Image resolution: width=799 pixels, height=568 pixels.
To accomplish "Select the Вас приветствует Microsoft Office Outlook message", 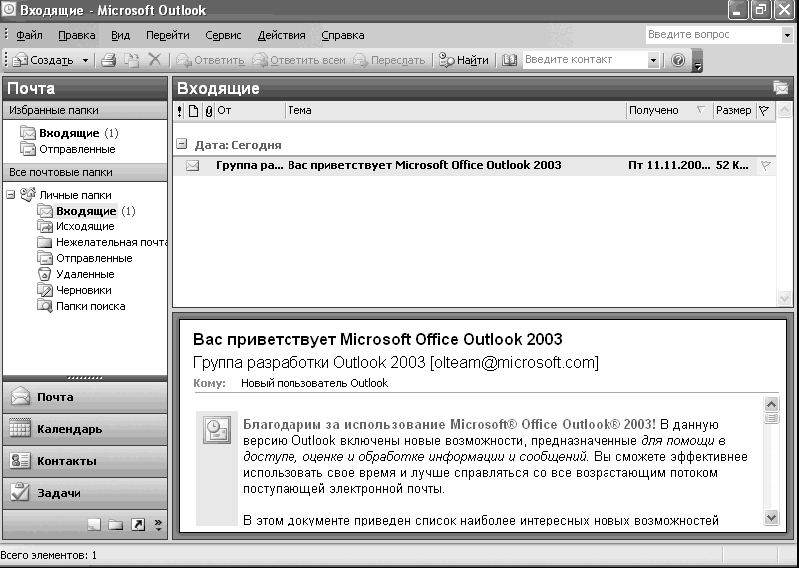I will [474, 166].
